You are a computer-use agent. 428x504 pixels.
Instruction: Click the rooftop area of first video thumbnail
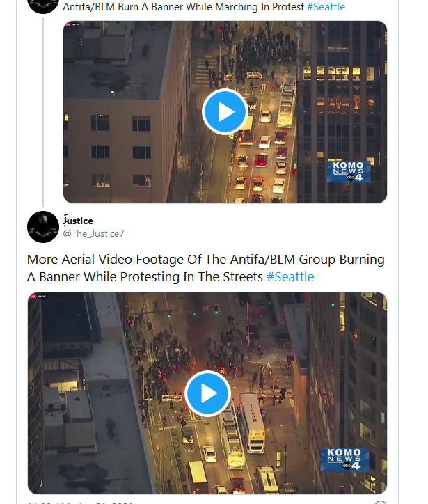pos(116,59)
